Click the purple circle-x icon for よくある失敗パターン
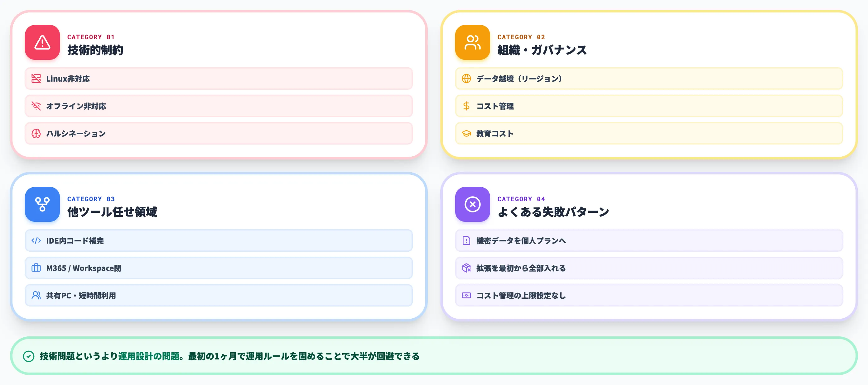Screen dimensions: 868x385 point(472,204)
